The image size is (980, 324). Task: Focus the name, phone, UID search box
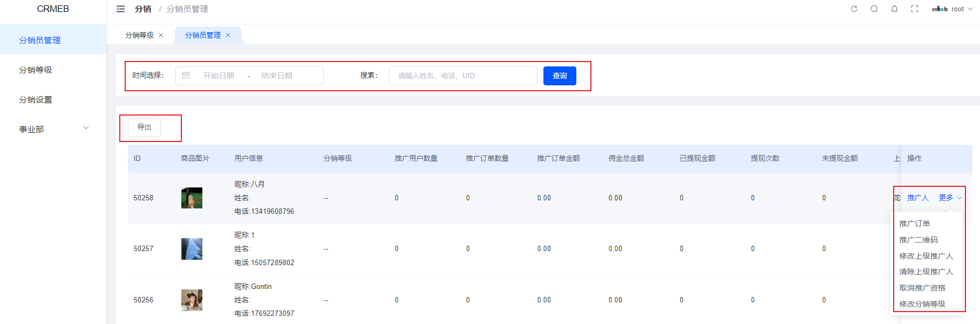point(463,76)
